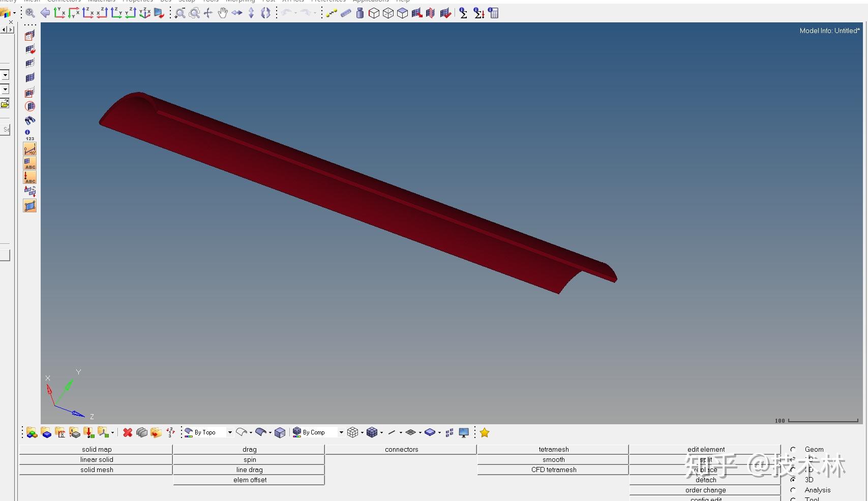
Task: Click the mass calculation weight icon
Action: click(360, 13)
